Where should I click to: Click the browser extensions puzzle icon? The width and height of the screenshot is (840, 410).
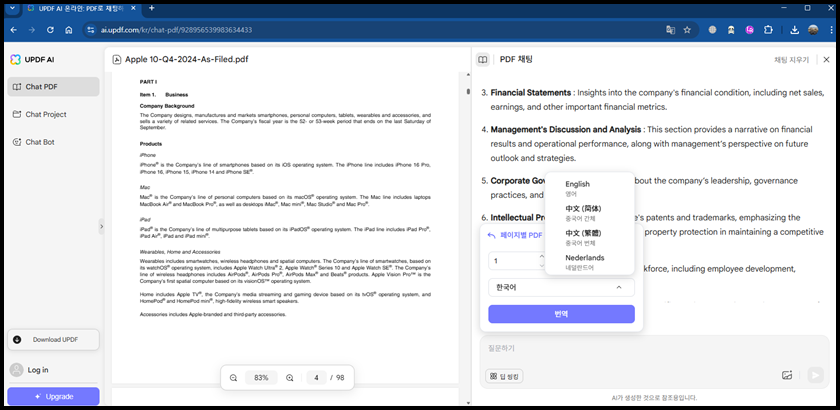pos(769,30)
